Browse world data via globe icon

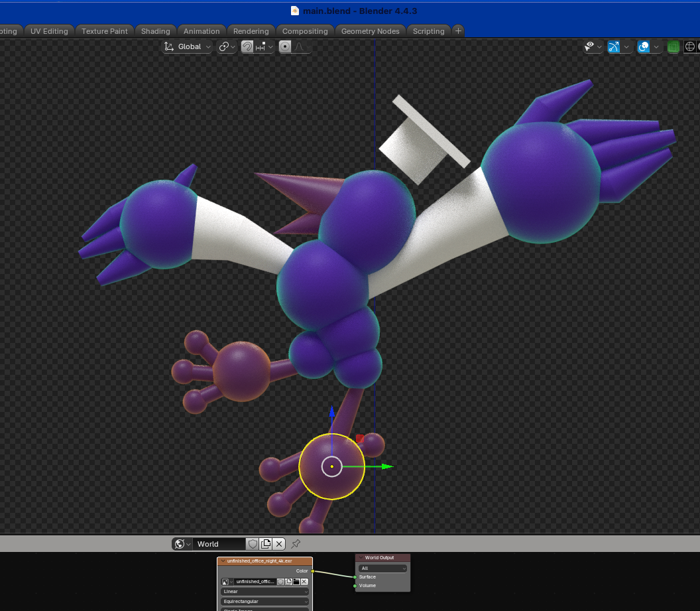182,544
